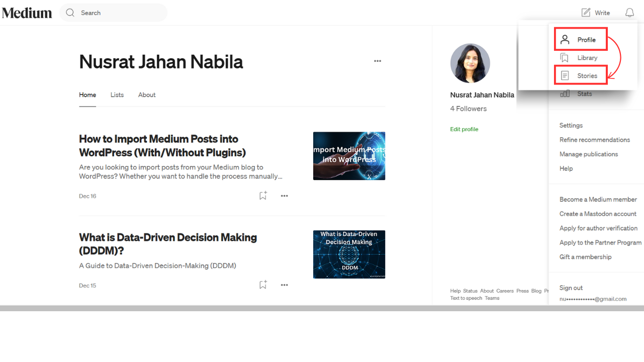644x362 pixels.
Task: Click the Library bookmark icon in menu
Action: [x=565, y=58]
